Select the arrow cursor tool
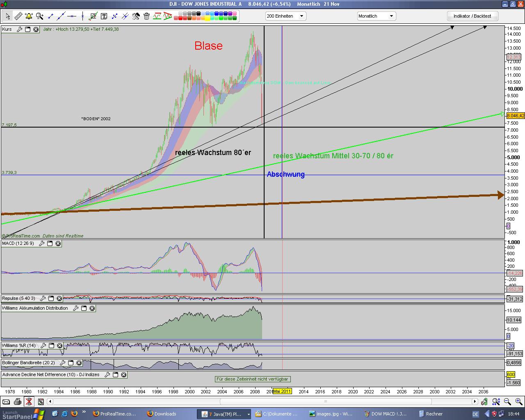 [8, 16]
